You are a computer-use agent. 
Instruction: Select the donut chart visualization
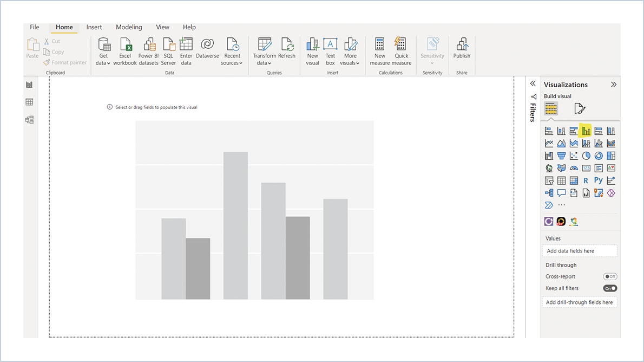598,156
